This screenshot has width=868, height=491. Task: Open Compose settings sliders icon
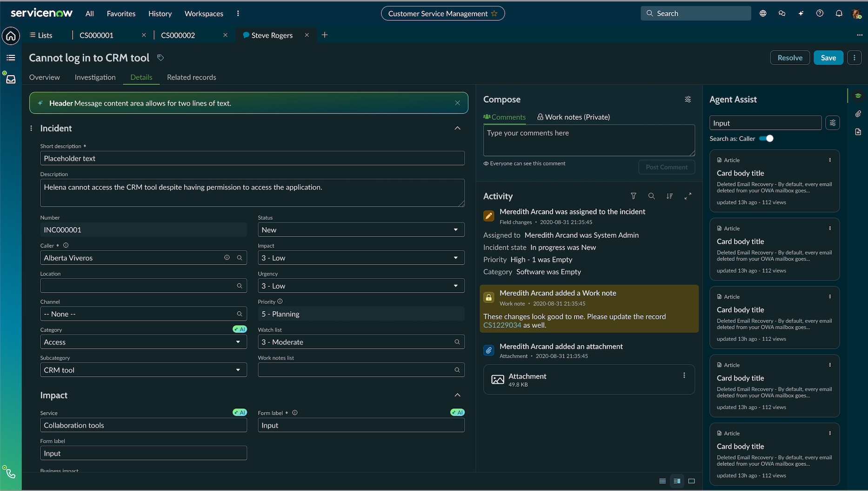(688, 100)
